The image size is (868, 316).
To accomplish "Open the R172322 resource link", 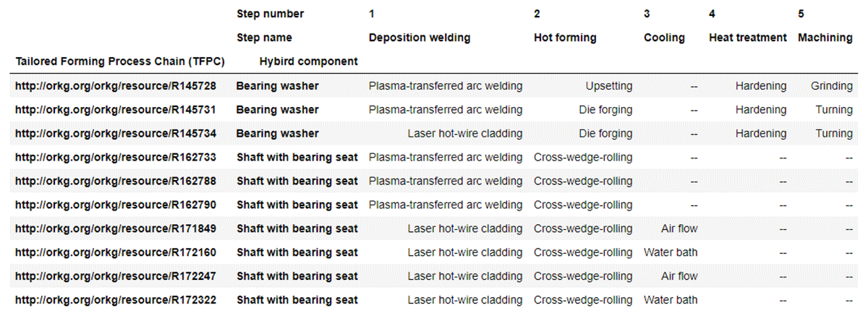I will click(x=116, y=301).
